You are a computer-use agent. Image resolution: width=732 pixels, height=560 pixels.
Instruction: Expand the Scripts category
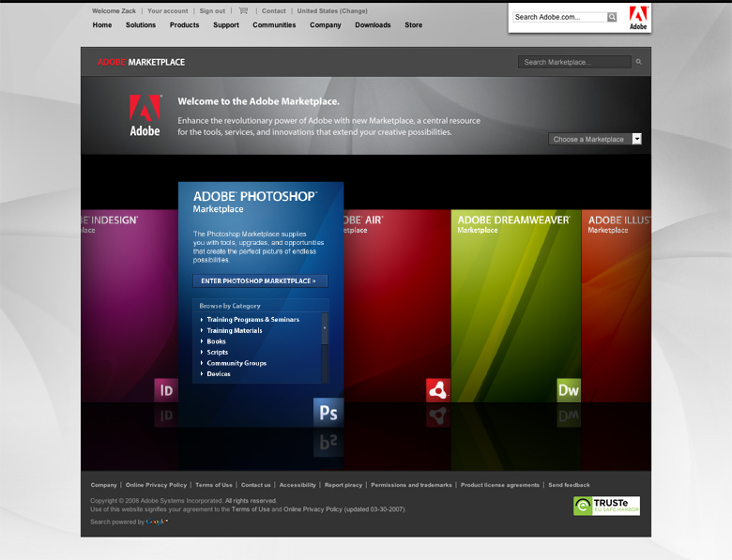coord(218,353)
